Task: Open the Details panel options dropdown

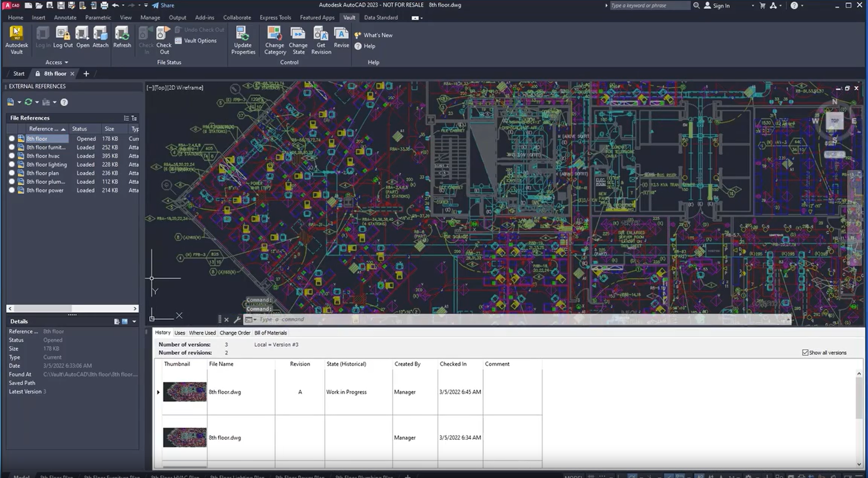Action: 134,322
